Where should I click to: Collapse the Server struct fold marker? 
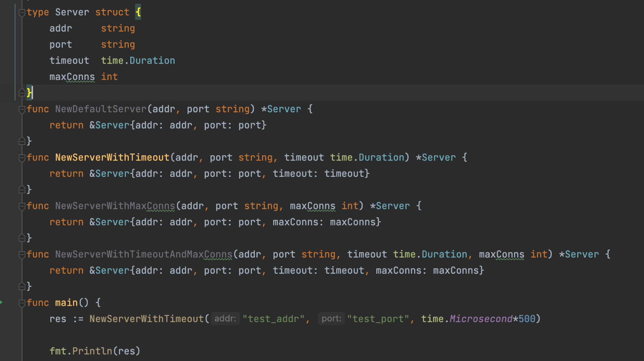tap(22, 13)
